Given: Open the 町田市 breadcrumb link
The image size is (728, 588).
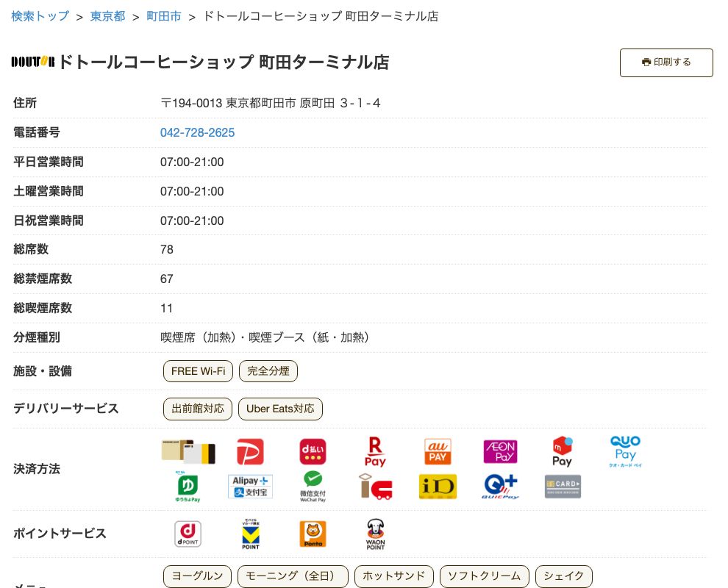Looking at the screenshot, I should point(164,16).
